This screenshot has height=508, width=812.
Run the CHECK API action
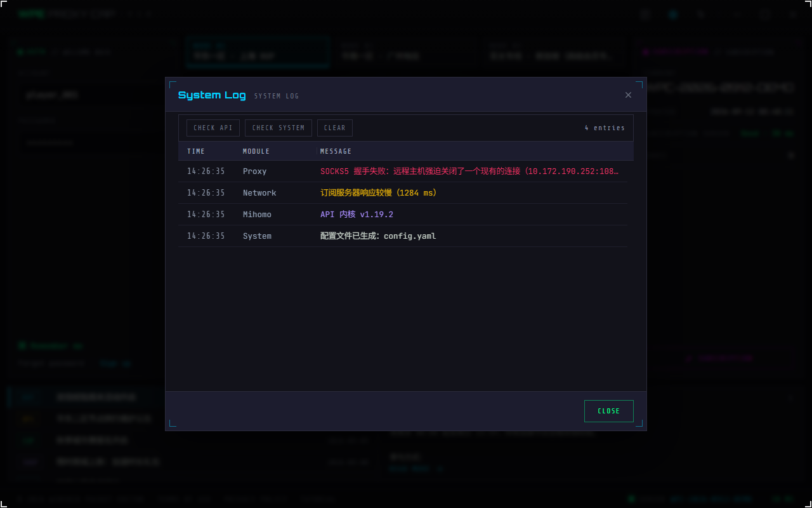[x=213, y=128]
